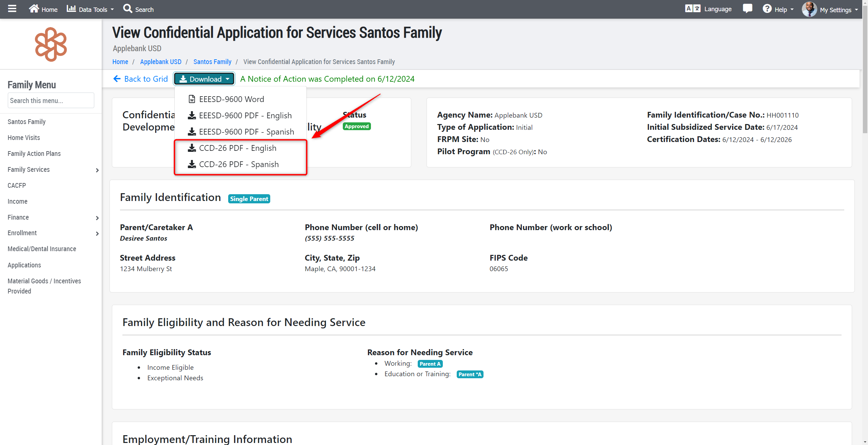The height and width of the screenshot is (445, 868).
Task: Select CCD-26 PDF - English option
Action: coord(237,148)
